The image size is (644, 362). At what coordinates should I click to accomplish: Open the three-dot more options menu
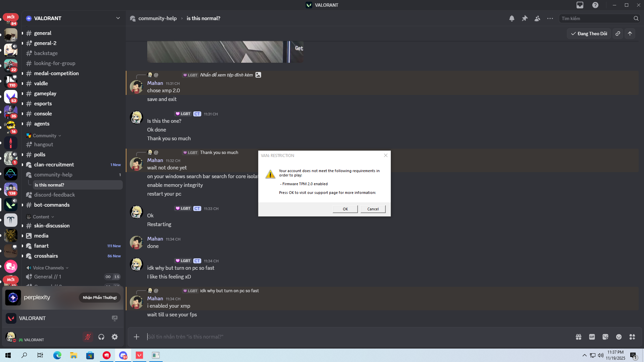[550, 18]
